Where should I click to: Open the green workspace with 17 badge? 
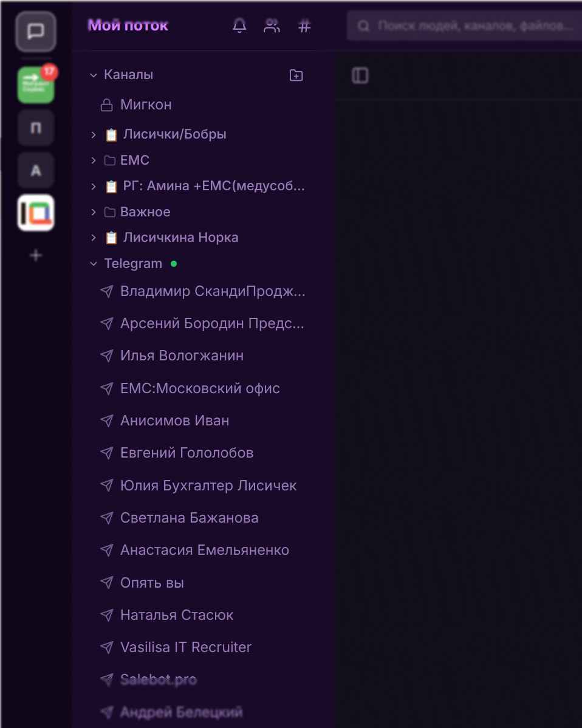pos(36,85)
